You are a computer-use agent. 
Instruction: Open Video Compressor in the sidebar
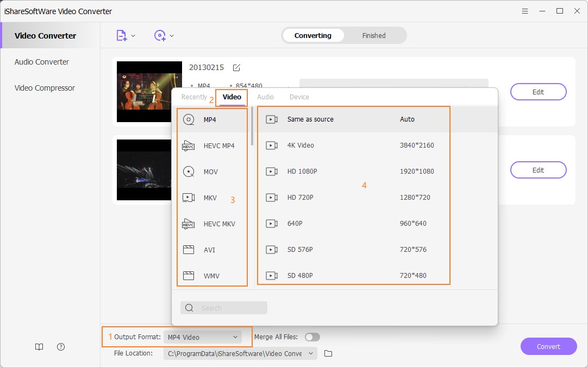[45, 88]
